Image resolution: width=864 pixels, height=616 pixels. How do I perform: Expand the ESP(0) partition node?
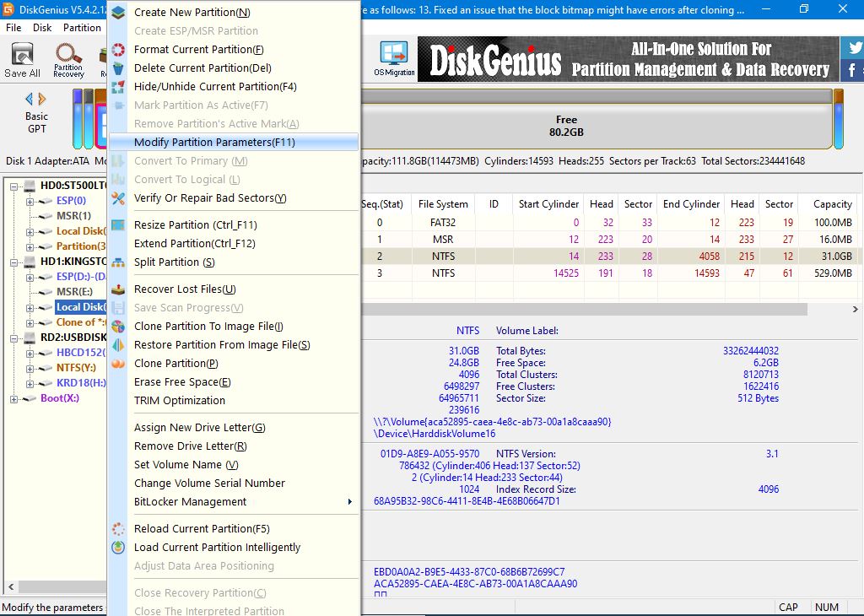coord(30,201)
